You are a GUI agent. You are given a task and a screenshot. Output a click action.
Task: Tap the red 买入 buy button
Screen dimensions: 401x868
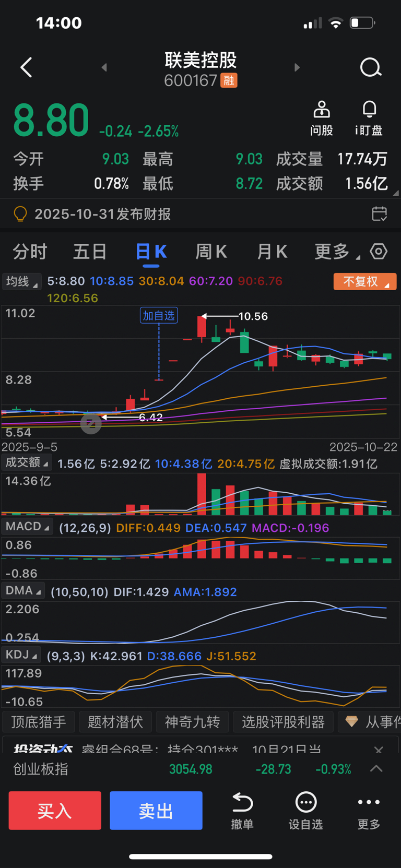(x=55, y=811)
